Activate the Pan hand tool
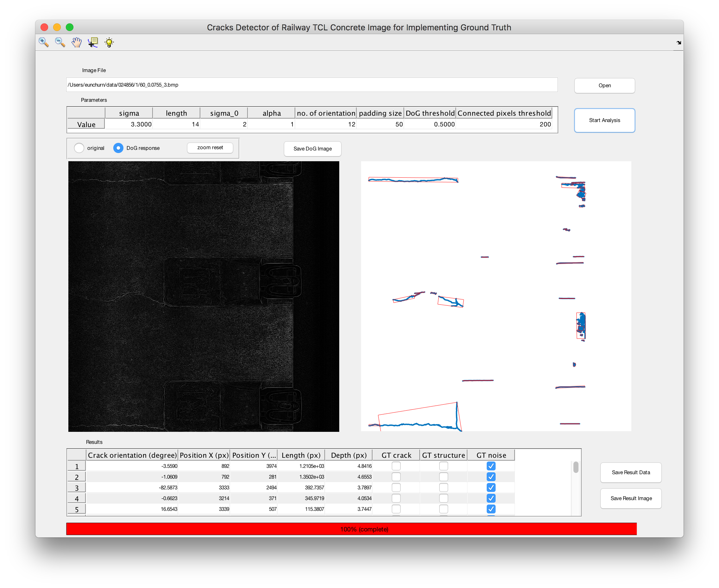Viewport: 719px width, 588px height. 77,42
